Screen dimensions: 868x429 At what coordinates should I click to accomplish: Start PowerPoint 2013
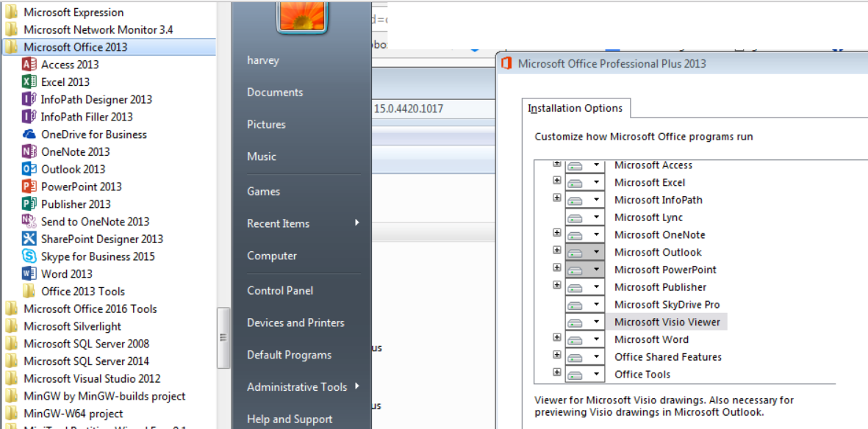tap(81, 186)
